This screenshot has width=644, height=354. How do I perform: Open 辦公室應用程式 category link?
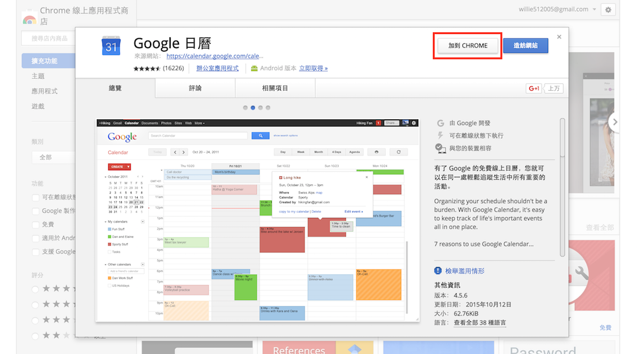pos(217,68)
